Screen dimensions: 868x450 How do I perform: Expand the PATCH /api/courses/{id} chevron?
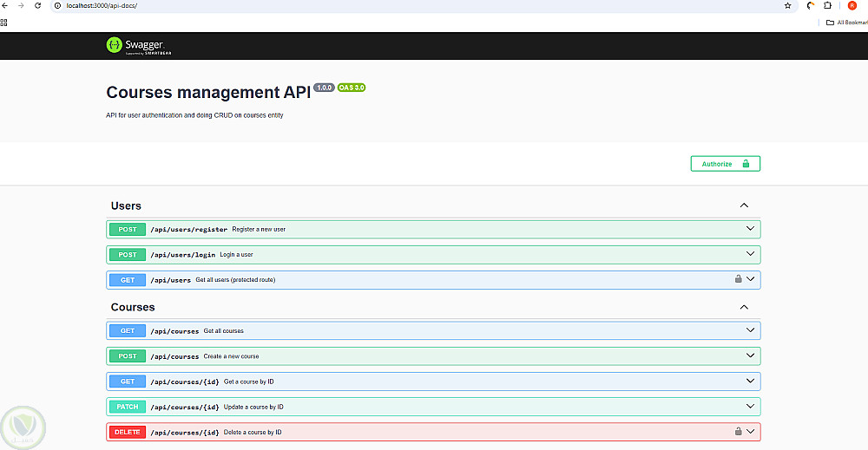[x=751, y=406]
